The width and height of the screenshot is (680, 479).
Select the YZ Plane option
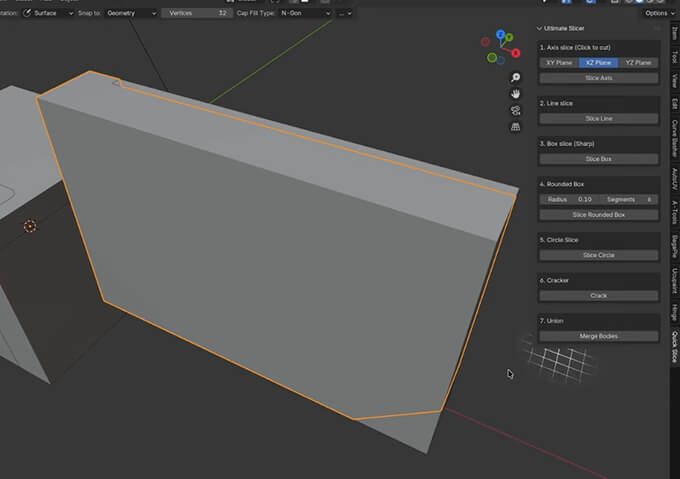[638, 62]
